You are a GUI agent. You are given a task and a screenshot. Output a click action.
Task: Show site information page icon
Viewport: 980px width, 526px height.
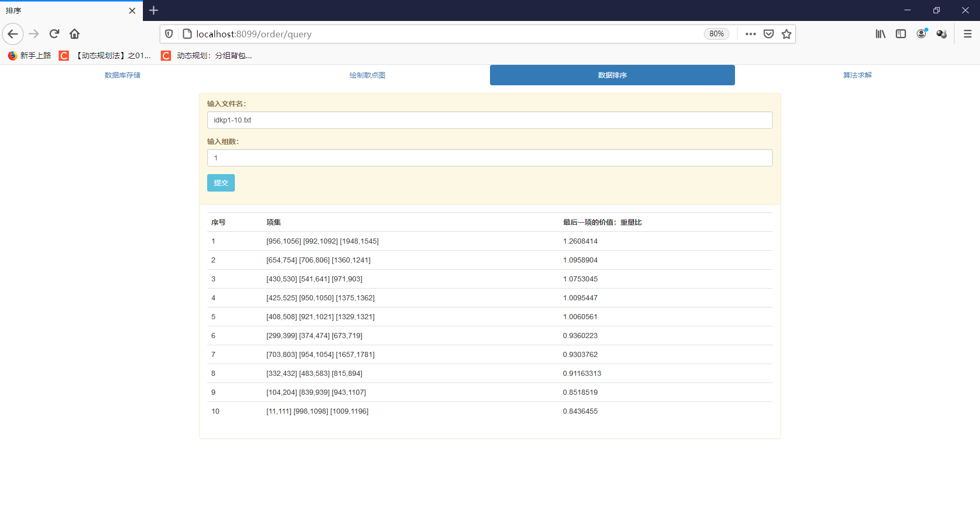tap(187, 34)
